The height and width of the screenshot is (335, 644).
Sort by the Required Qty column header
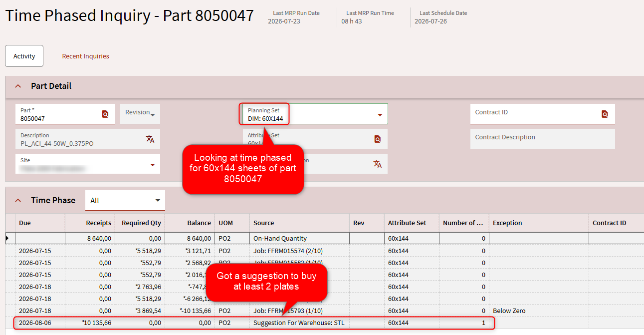click(140, 223)
